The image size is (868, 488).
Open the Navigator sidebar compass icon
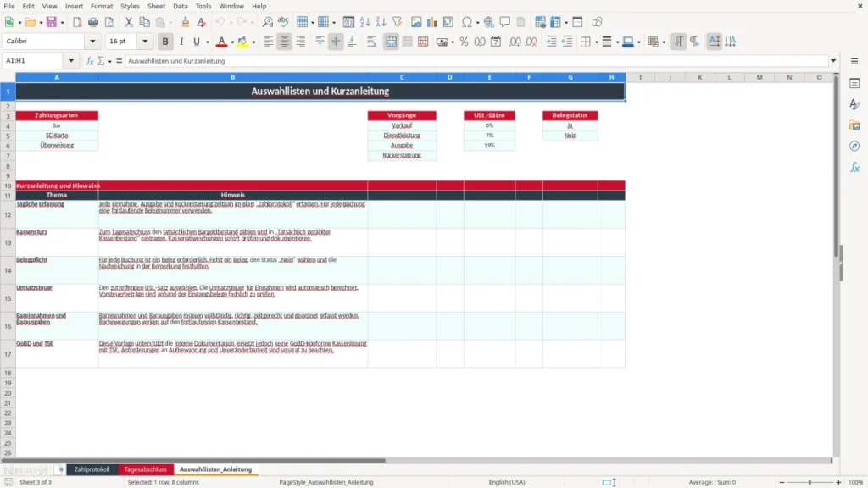pos(854,146)
